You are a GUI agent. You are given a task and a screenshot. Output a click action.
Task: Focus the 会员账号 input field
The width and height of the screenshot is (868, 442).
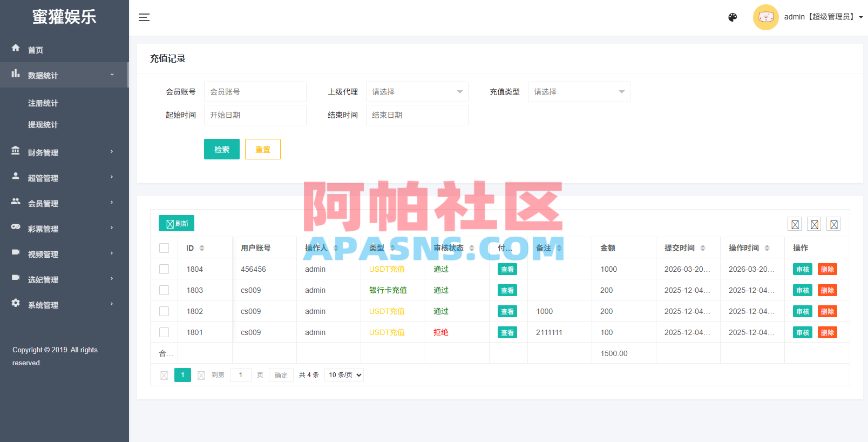click(255, 92)
